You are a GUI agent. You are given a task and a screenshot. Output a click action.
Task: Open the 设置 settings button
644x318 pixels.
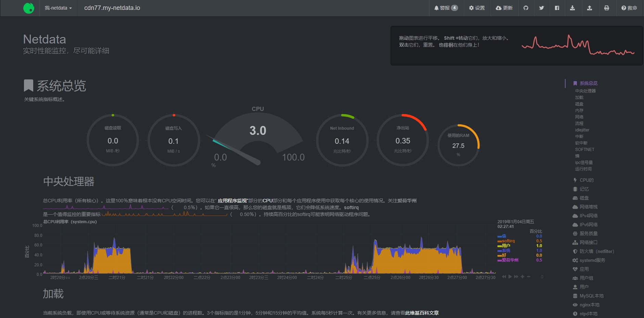point(477,8)
